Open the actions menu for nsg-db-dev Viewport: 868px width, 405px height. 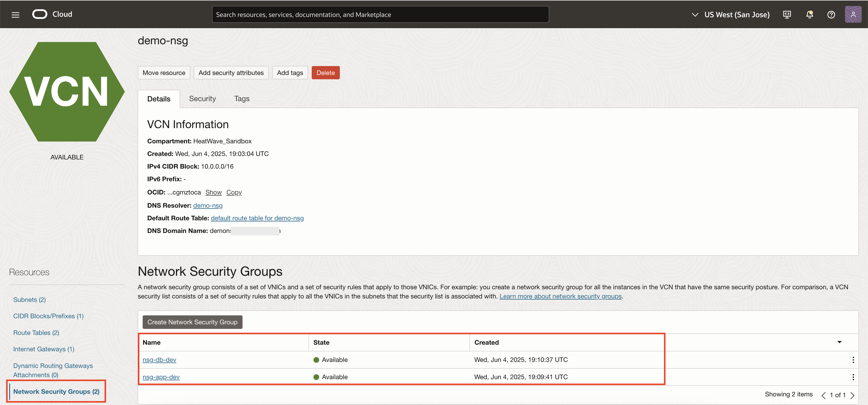[852, 360]
